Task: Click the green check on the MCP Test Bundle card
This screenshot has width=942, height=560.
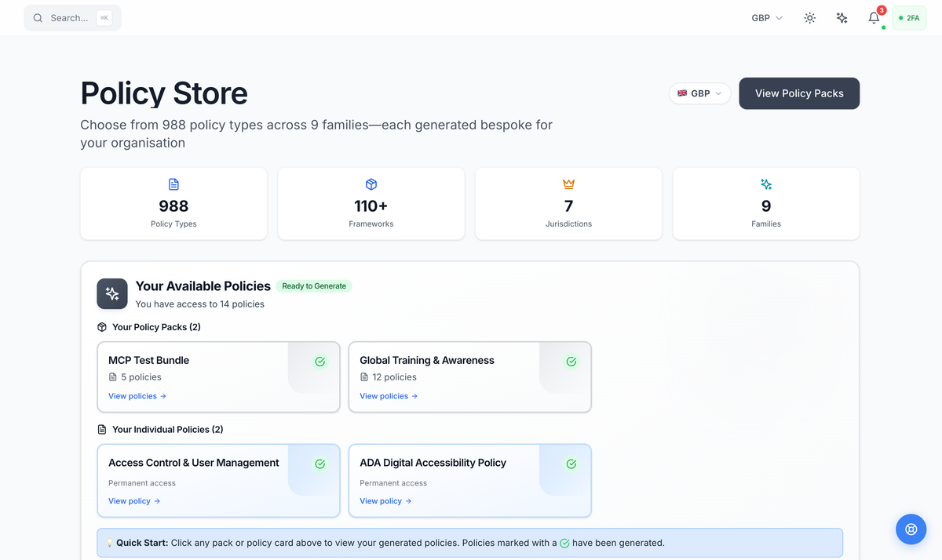Action: click(319, 361)
